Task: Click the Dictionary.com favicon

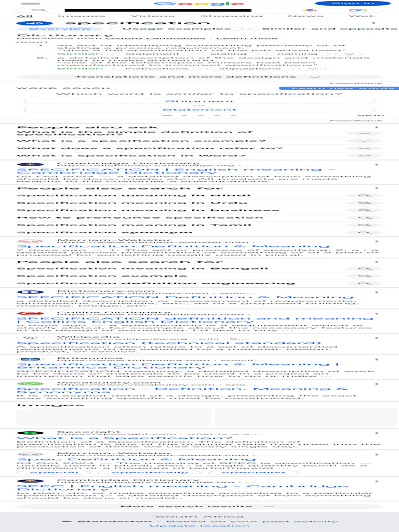Action: pyautogui.click(x=30, y=292)
